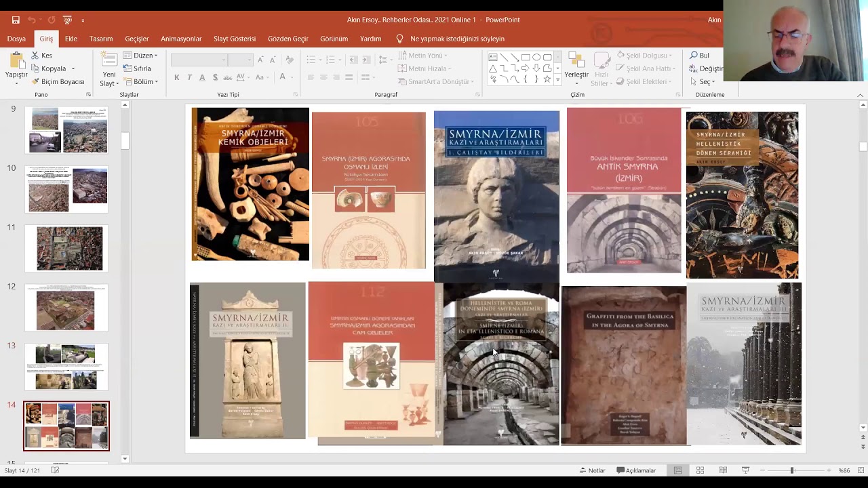Switch to the Ekle tab
Screen dimensions: 868x488
click(71, 39)
